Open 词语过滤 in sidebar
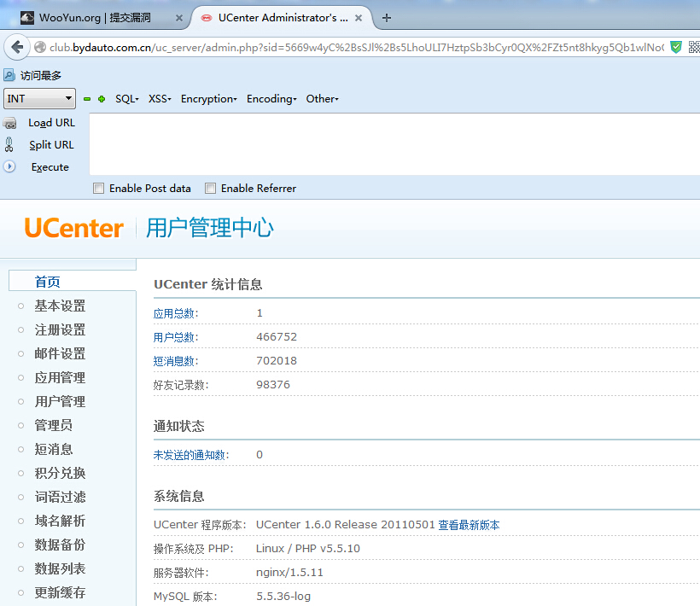The height and width of the screenshot is (606, 700). coord(60,497)
